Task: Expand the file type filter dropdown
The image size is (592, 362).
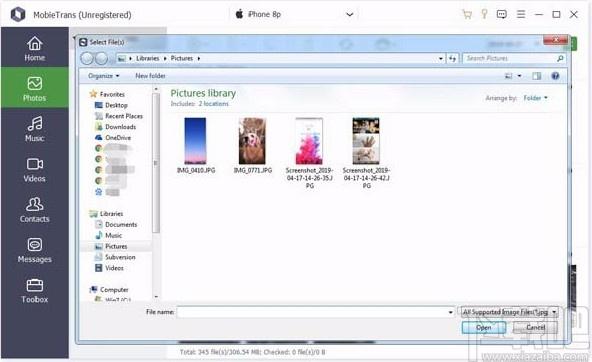Action: [x=508, y=312]
